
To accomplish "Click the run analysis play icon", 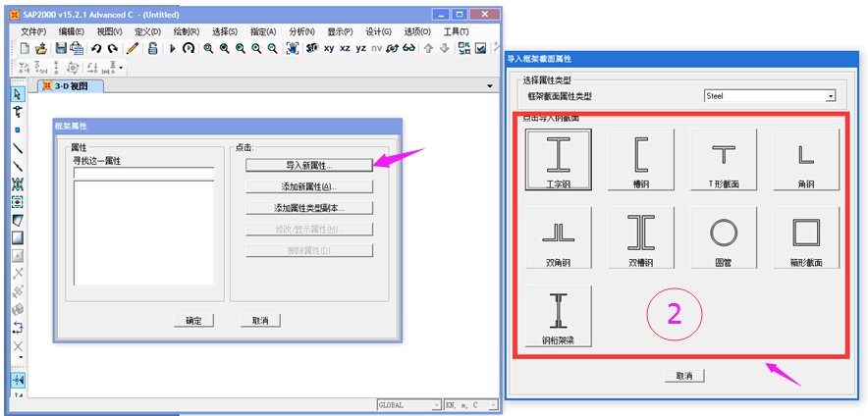I will pos(172,48).
